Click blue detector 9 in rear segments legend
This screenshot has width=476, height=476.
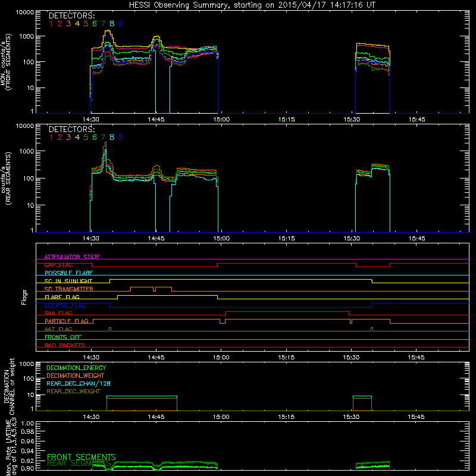(121, 137)
